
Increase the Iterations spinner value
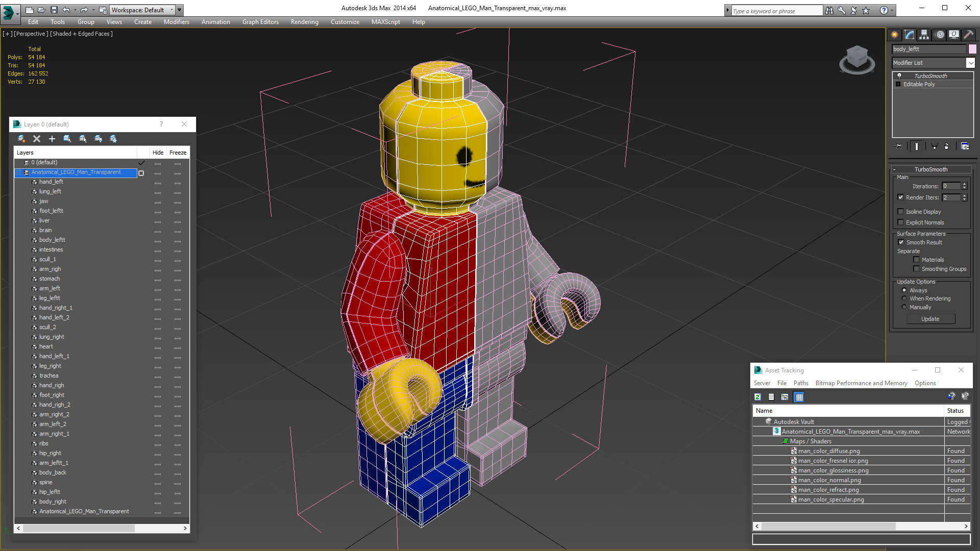964,184
